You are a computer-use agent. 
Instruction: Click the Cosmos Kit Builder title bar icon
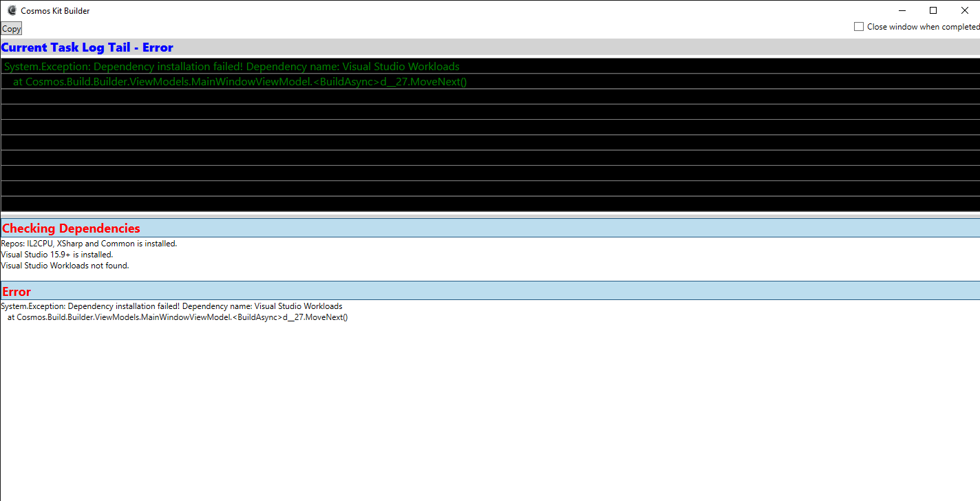[11, 10]
